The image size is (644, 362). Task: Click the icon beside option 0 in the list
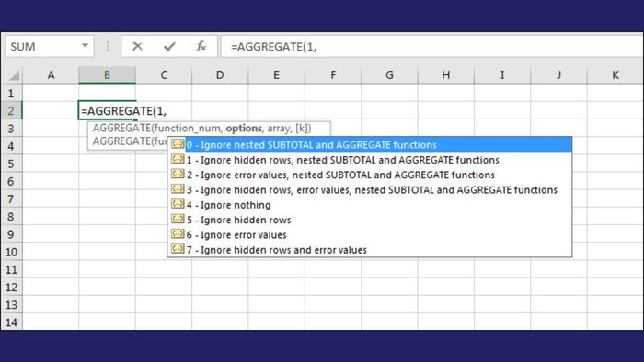pos(178,144)
